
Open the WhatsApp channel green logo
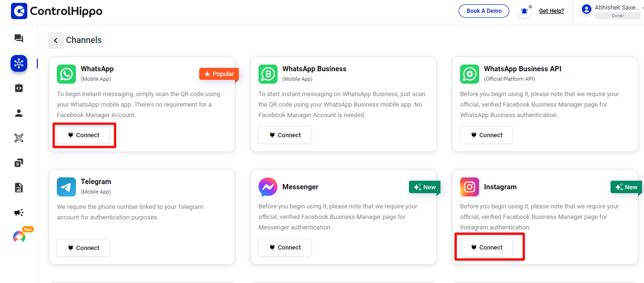point(66,74)
